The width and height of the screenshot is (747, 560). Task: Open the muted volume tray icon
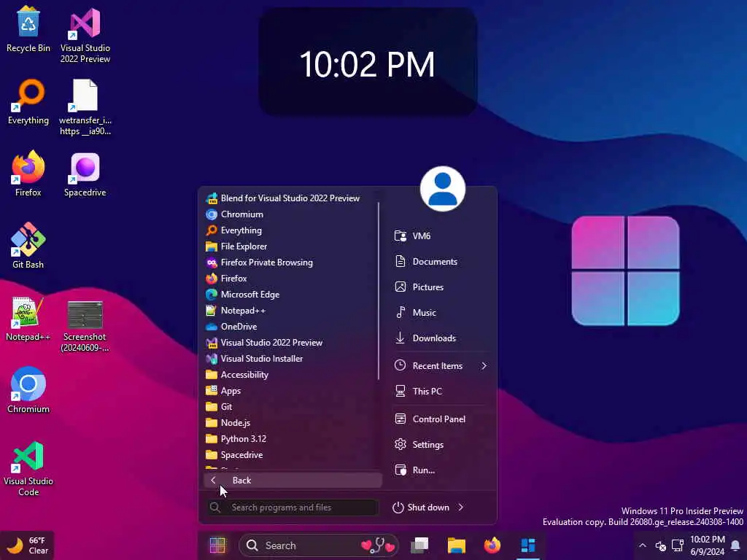(x=660, y=545)
